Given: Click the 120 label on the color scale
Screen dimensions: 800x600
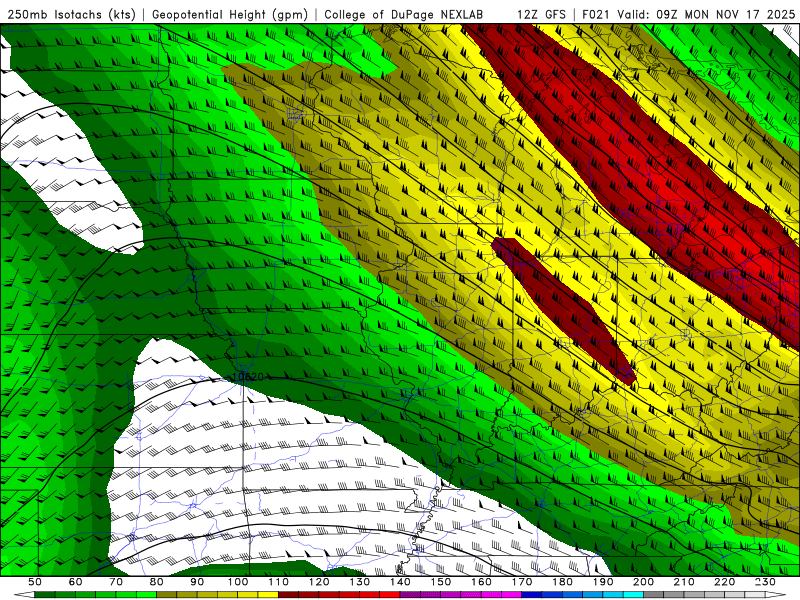Looking at the screenshot, I should [x=319, y=582].
